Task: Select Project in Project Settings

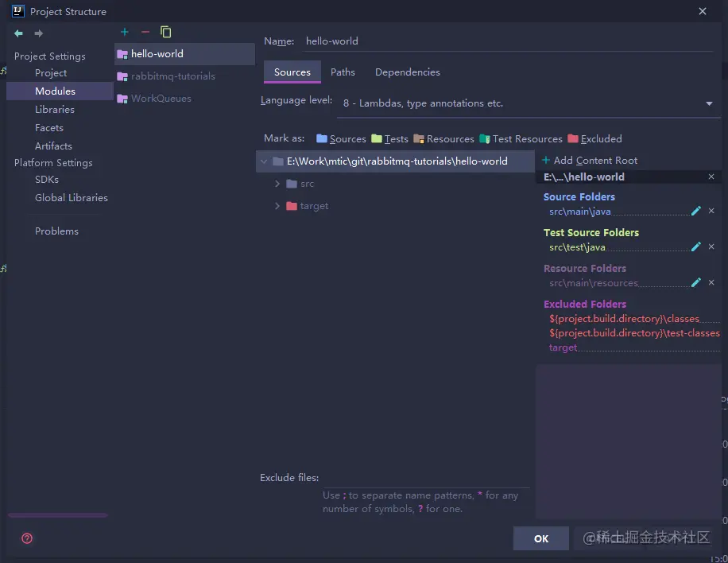Action: click(51, 73)
